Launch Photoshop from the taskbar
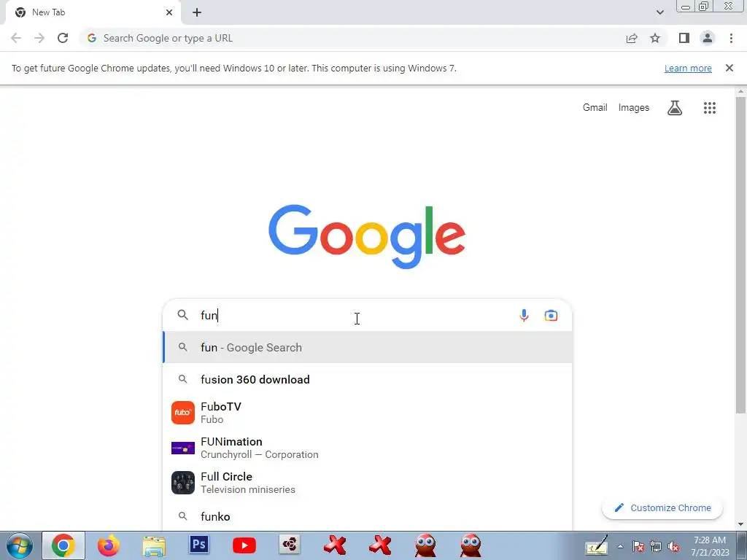Screen dimensions: 747x560 [x=199, y=545]
